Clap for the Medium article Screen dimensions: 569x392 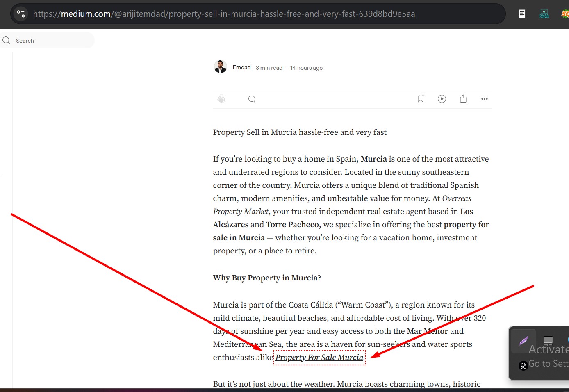(x=221, y=99)
